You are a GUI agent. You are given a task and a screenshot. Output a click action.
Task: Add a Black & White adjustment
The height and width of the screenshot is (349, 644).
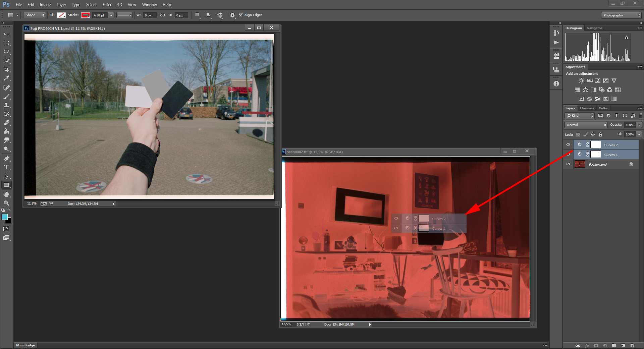click(x=593, y=90)
